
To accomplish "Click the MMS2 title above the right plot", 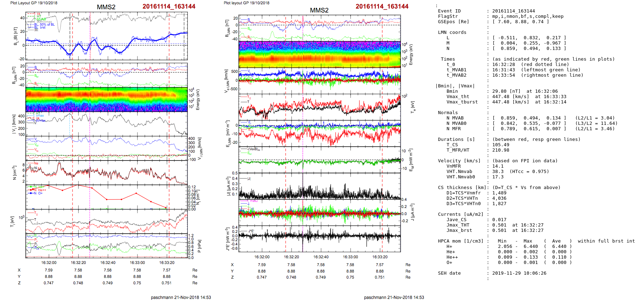I will [x=319, y=10].
